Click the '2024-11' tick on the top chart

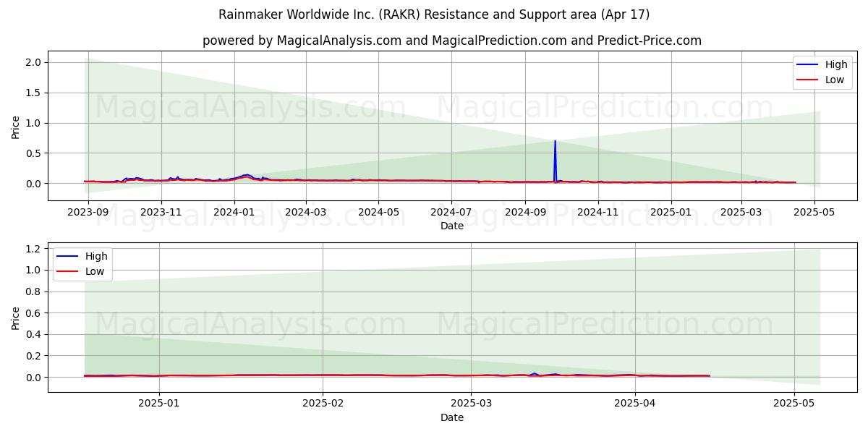tap(598, 212)
